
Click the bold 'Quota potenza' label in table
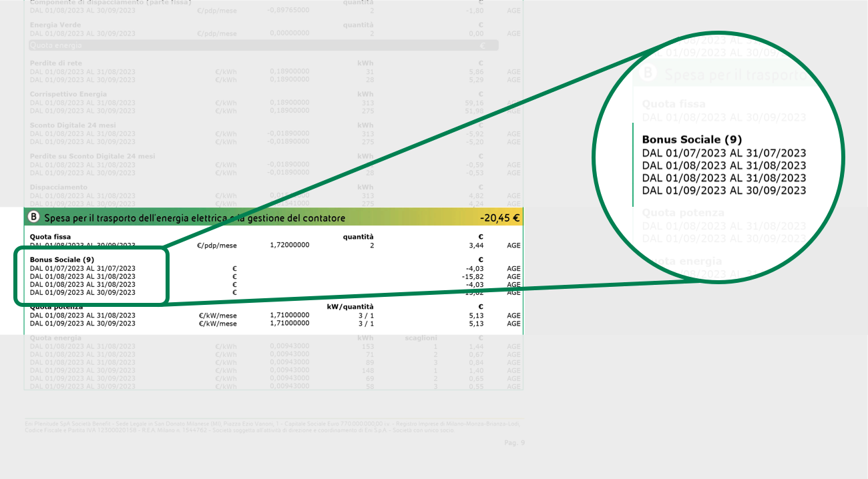pos(56,307)
